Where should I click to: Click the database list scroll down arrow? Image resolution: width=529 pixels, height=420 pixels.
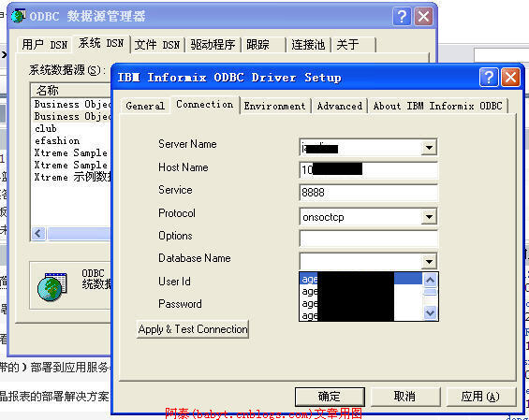pyautogui.click(x=430, y=313)
